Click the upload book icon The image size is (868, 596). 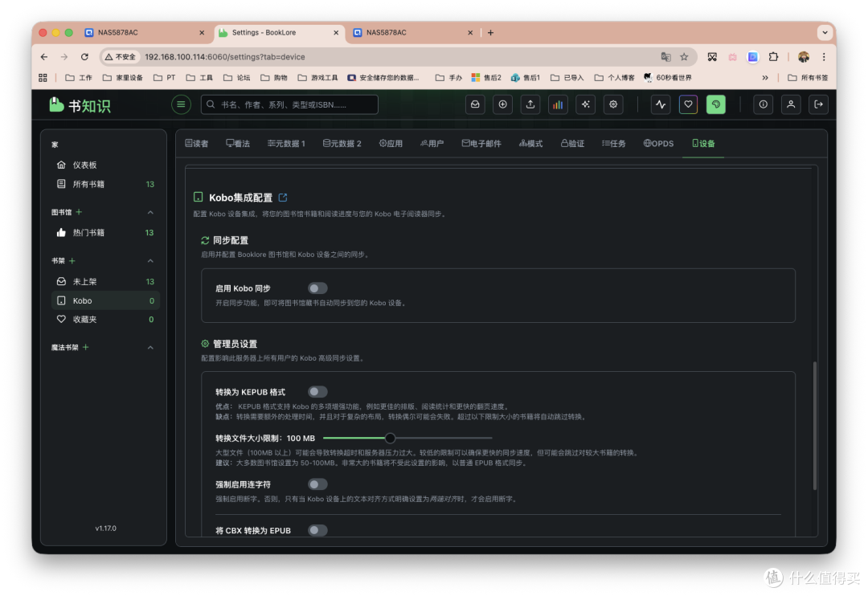[x=530, y=104]
